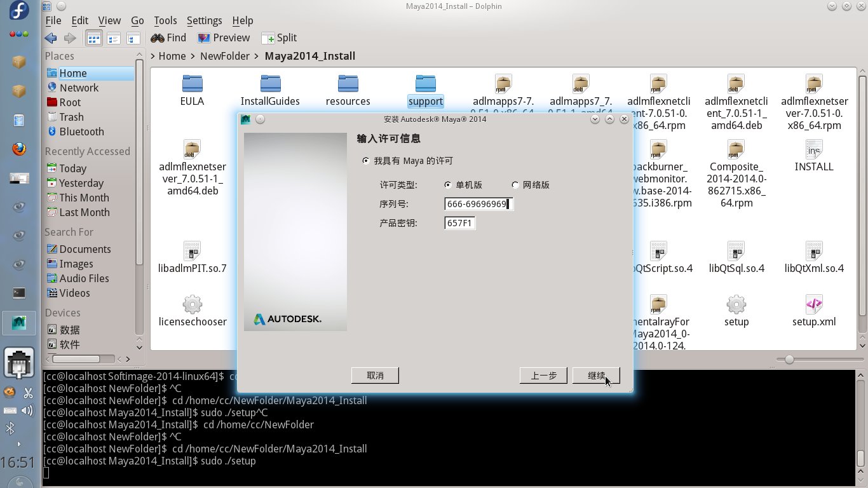This screenshot has width=868, height=488.
Task: Open the terminal icon in the side panel
Action: coord(19,293)
